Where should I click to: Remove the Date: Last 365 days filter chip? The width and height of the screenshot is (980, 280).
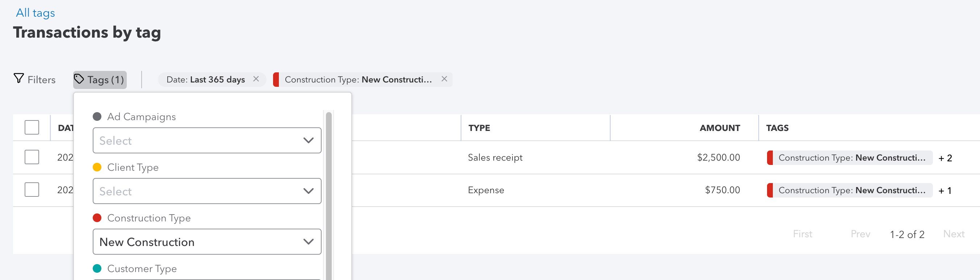[256, 79]
